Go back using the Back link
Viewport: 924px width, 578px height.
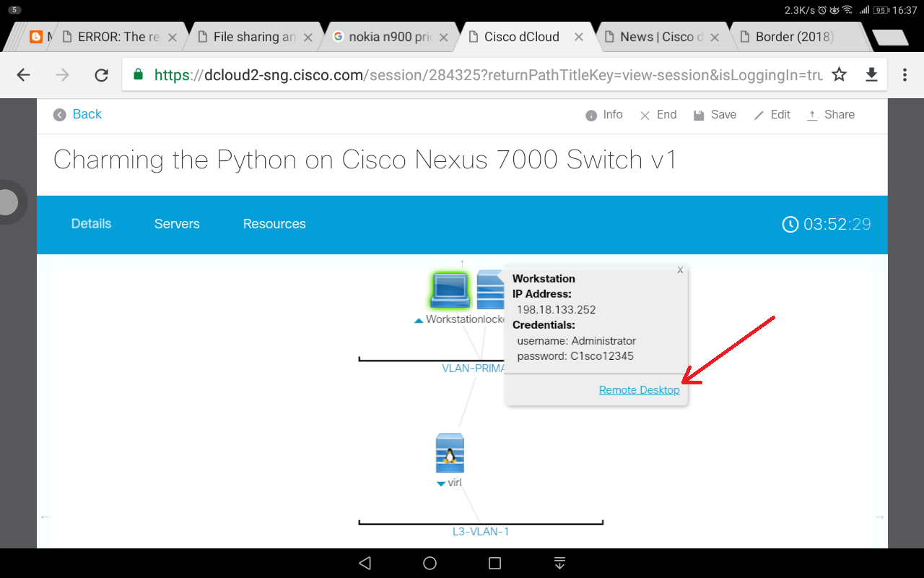[x=77, y=114]
